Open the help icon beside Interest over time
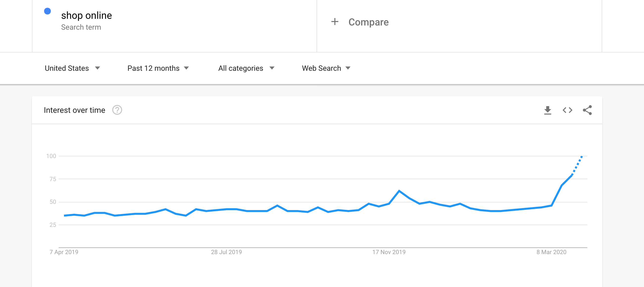The width and height of the screenshot is (644, 287). point(117,110)
